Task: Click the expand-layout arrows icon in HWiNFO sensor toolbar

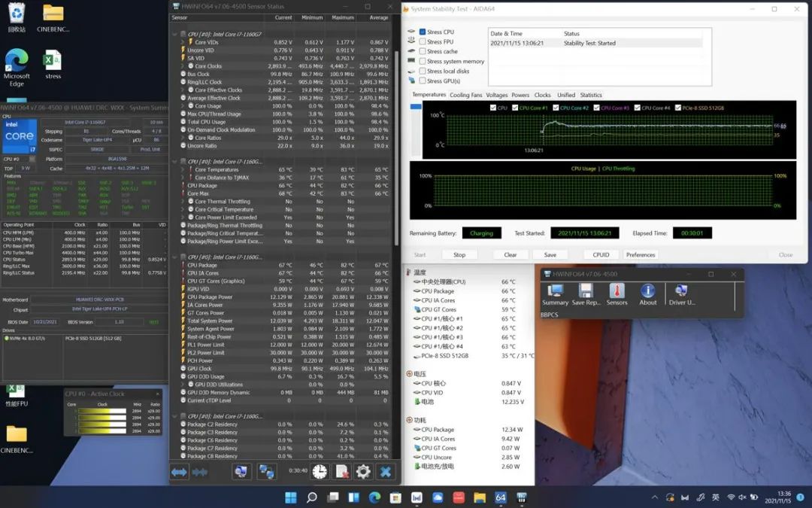Action: pos(179,472)
